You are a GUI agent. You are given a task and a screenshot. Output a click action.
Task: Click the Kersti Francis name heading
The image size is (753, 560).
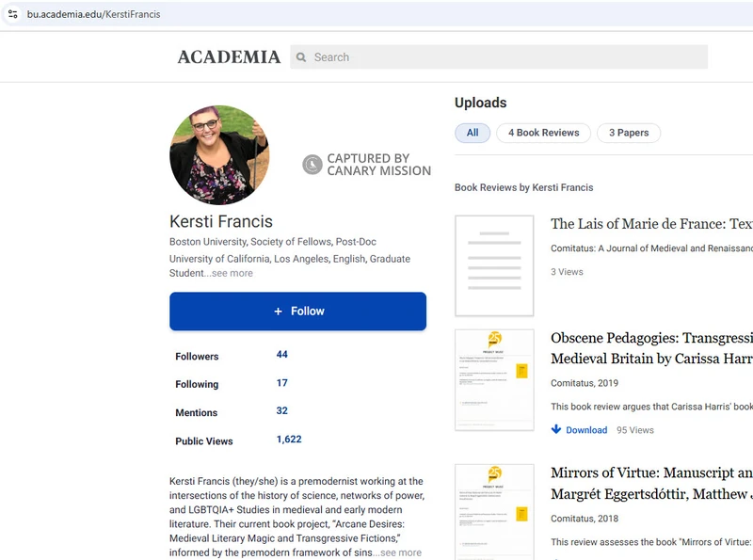[x=221, y=221]
